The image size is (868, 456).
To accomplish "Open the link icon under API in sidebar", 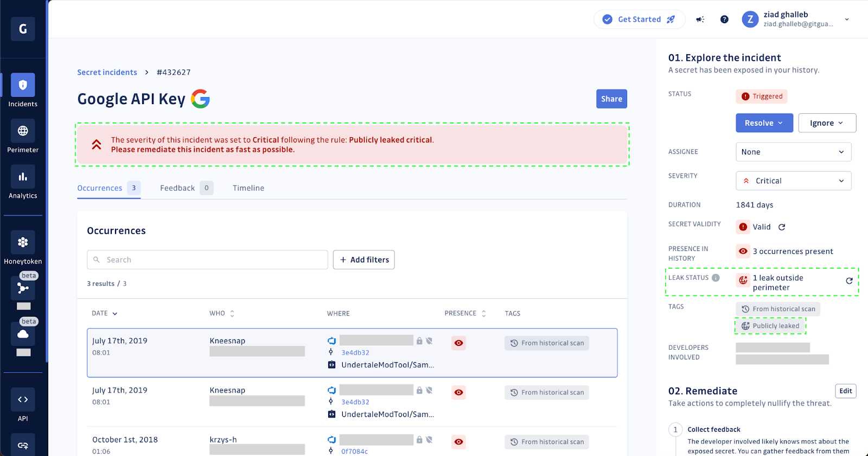I will click(x=23, y=445).
